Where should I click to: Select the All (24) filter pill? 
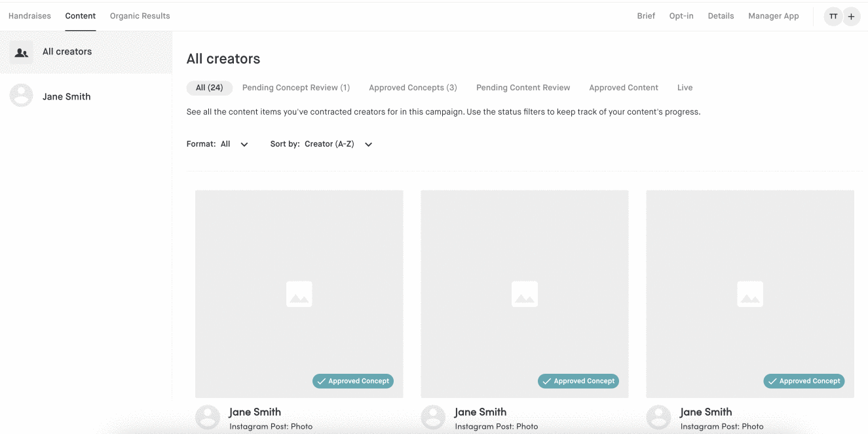point(209,88)
